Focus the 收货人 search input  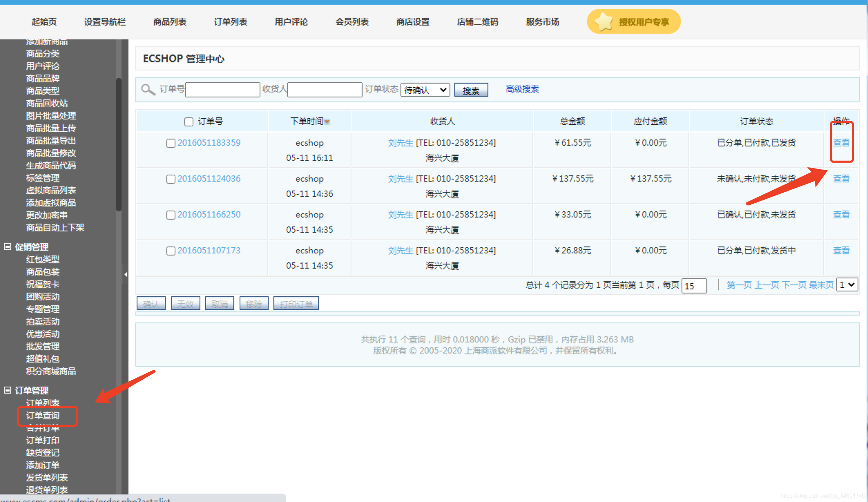tap(325, 90)
